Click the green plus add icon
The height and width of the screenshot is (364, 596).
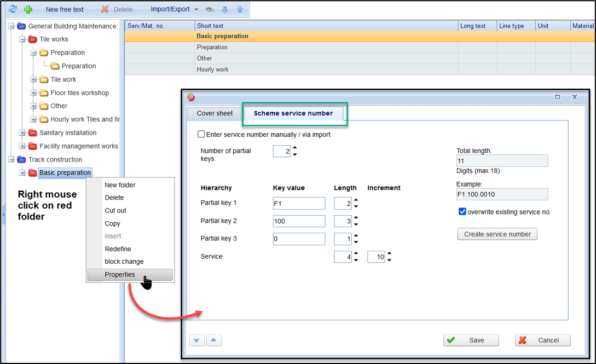tap(28, 9)
